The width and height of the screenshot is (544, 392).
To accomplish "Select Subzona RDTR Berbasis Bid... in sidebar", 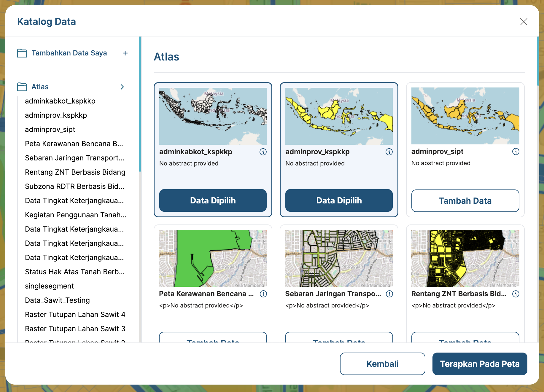I will [x=75, y=187].
